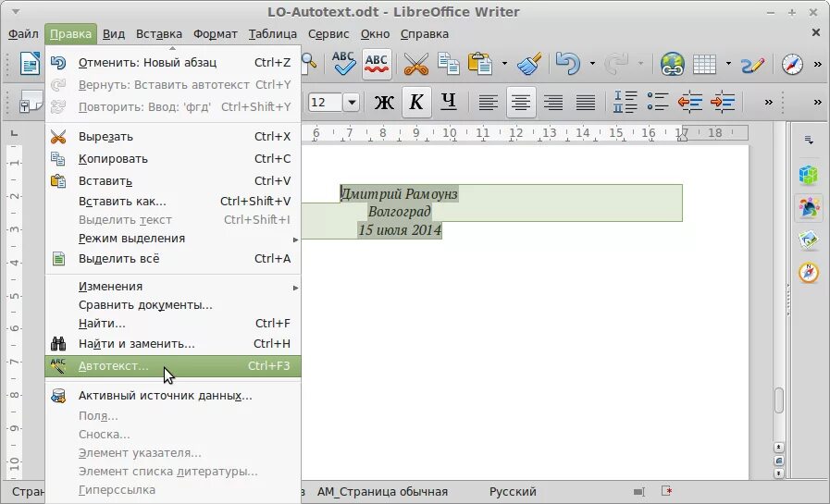Click the Paste clipboard icon in the toolbar

click(480, 64)
